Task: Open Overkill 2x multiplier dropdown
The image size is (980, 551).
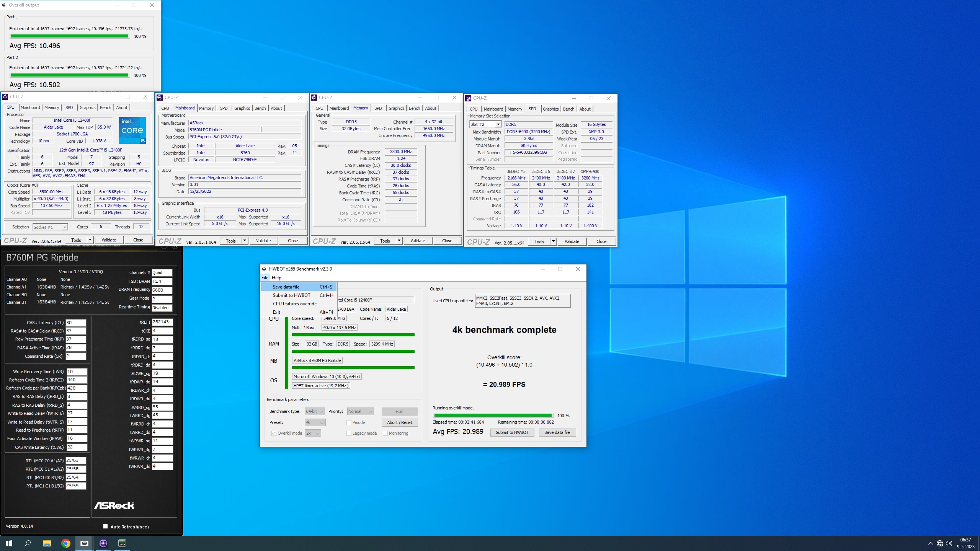Action: pyautogui.click(x=313, y=433)
